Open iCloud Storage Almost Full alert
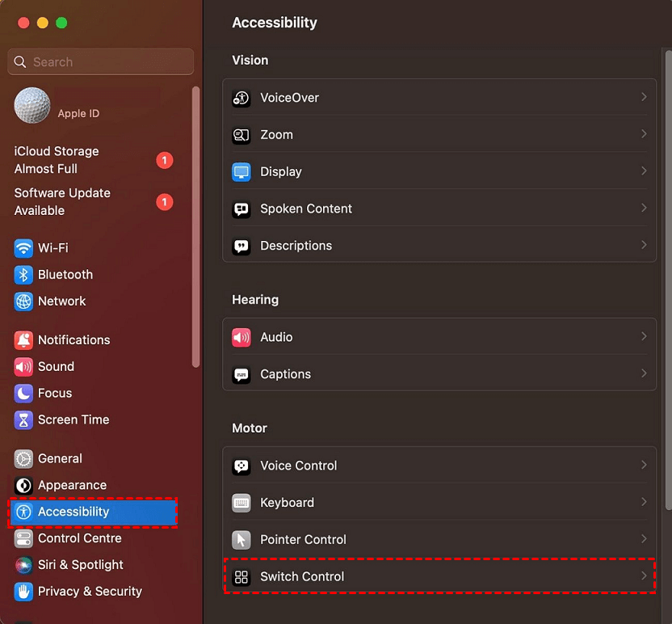The width and height of the screenshot is (672, 624). tap(57, 160)
